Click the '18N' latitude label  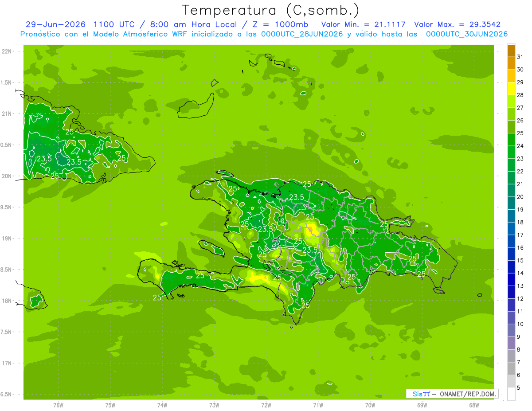point(7,301)
